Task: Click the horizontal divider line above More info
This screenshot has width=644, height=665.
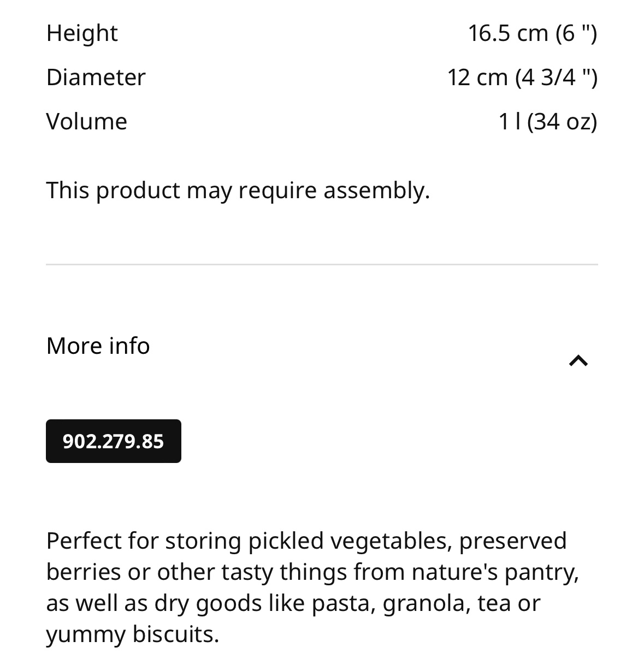Action: coord(322,265)
